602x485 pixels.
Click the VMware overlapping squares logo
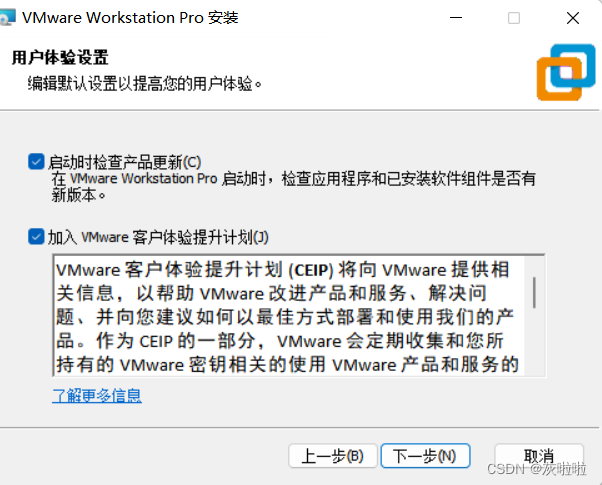click(x=566, y=73)
